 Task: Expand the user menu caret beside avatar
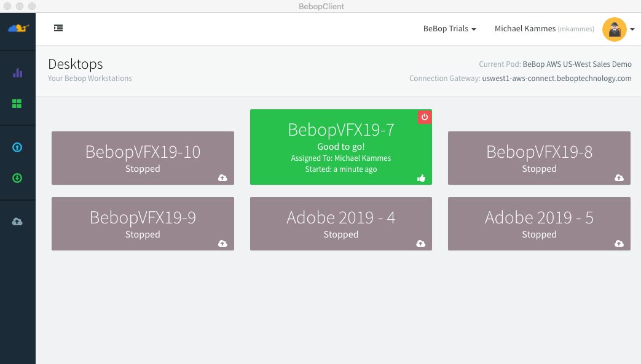632,29
